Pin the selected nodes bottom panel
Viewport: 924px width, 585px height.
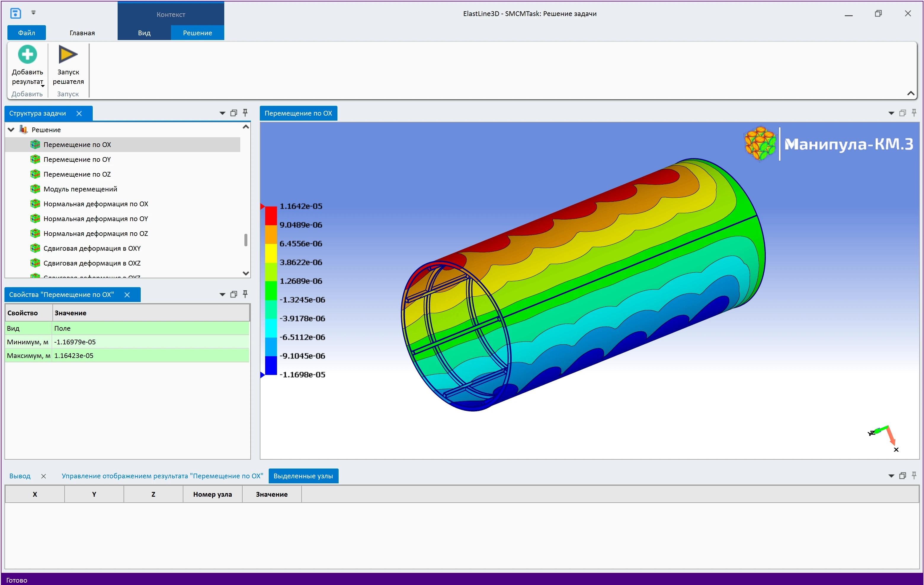pyautogui.click(x=914, y=476)
